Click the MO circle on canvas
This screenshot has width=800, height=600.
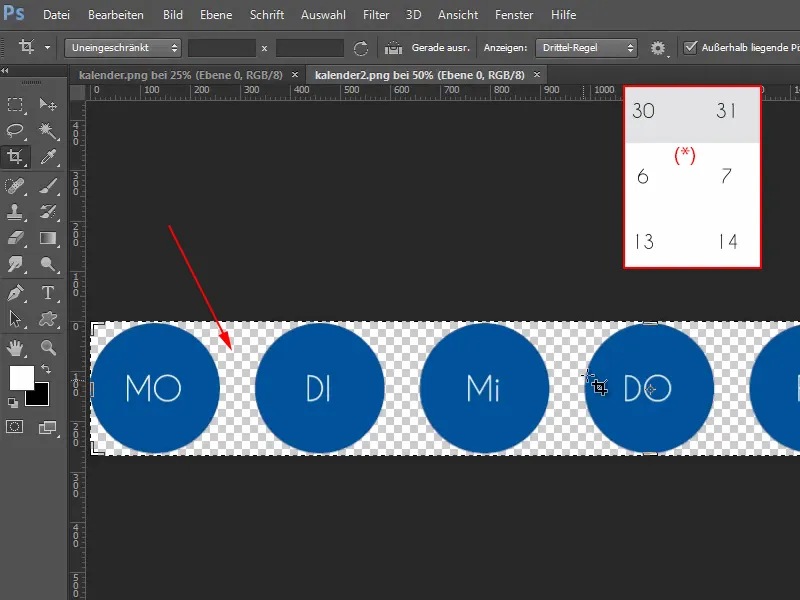click(x=155, y=388)
